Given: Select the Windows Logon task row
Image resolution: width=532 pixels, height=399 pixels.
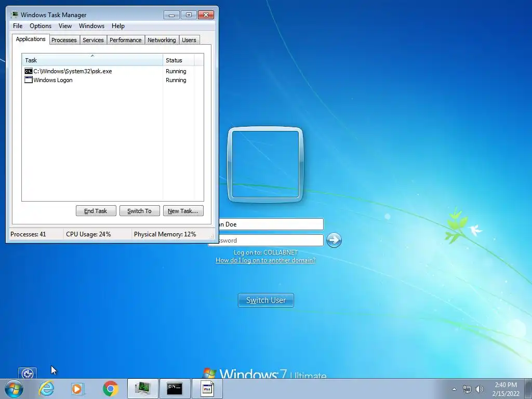Looking at the screenshot, I should coord(113,80).
